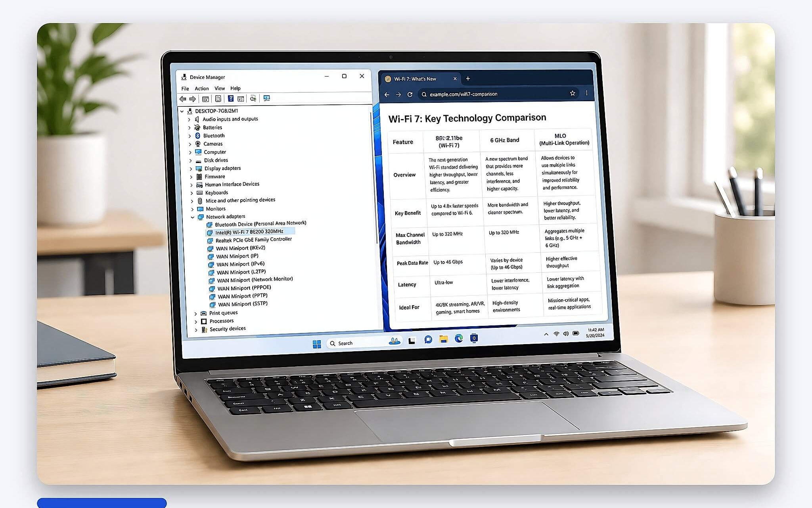Click the blue Help icon in Device Manager toolbar
Viewport: 812px width, 508px height.
pyautogui.click(x=230, y=98)
